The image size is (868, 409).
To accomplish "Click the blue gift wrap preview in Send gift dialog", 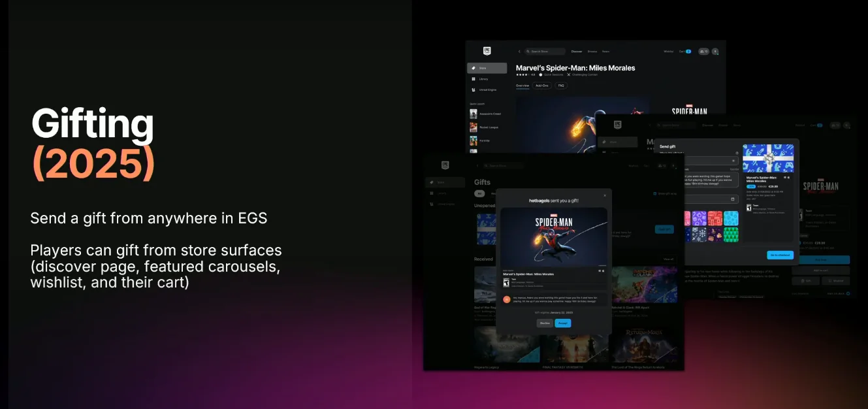I will pyautogui.click(x=768, y=159).
